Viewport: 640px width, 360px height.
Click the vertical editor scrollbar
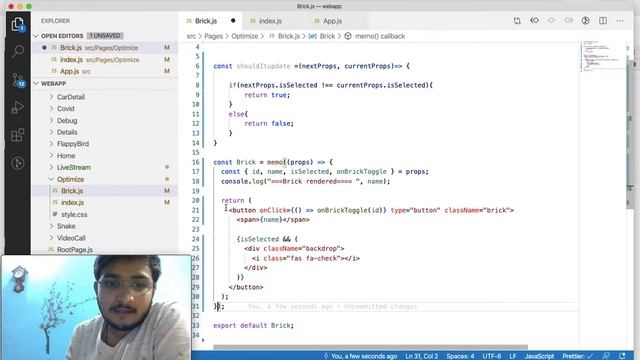[630, 135]
